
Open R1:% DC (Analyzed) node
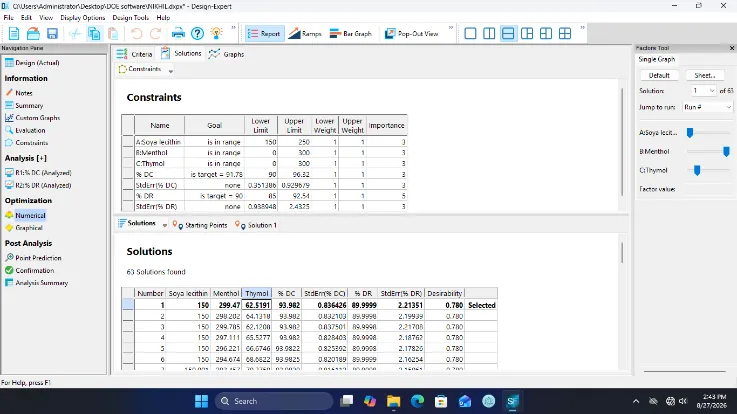click(x=38, y=172)
